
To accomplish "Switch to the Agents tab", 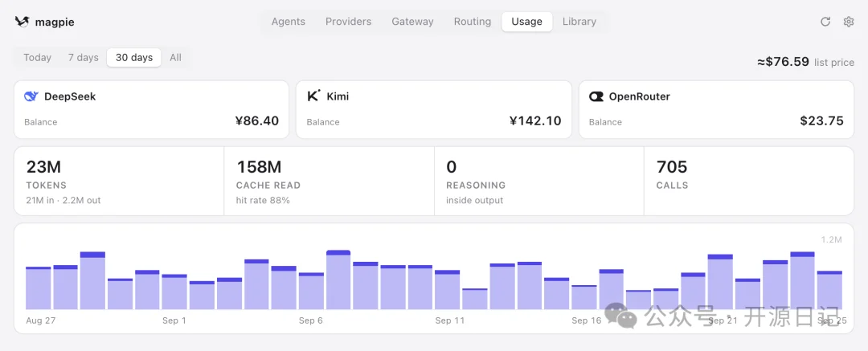I will [x=288, y=22].
